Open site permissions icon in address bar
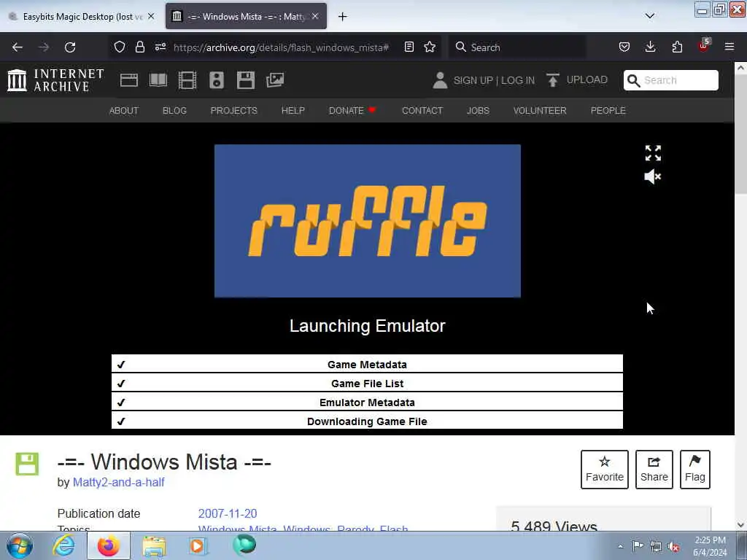747x560 pixels. click(160, 47)
